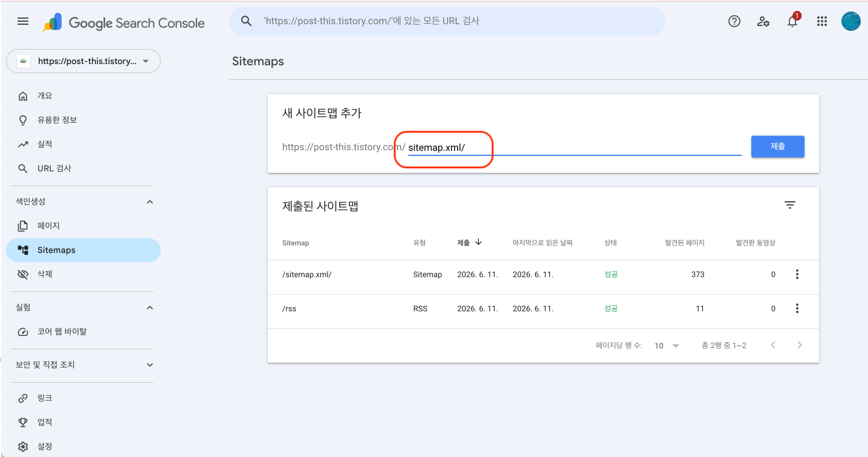This screenshot has height=457, width=868.
Task: Expand the 보안 및 직접 조치 section
Action: click(x=150, y=365)
